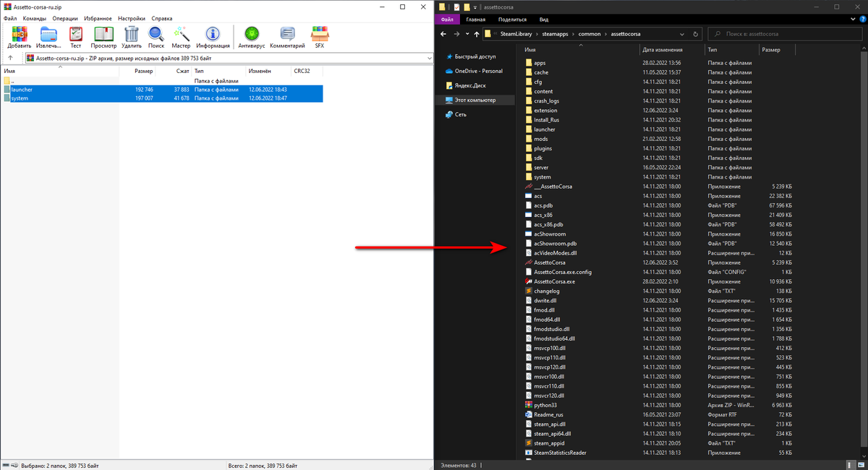
Task: Switch Explorer to large icons view
Action: click(861, 464)
